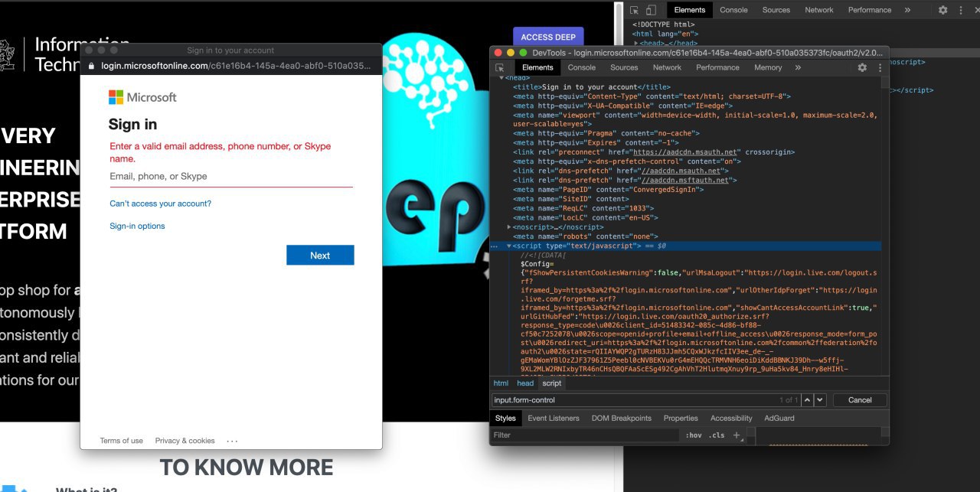Open the Accessibility sidebar tab
Screen dimensions: 980x492
click(731, 419)
